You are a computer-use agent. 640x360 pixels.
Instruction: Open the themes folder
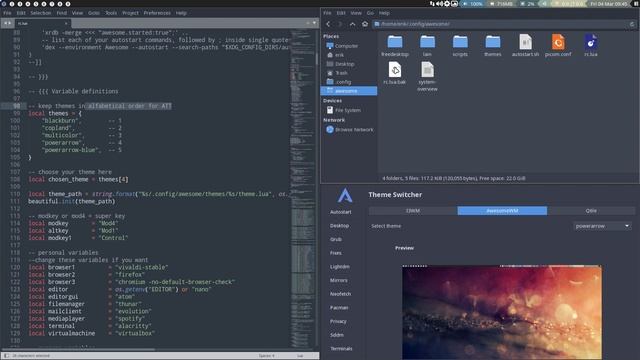pyautogui.click(x=493, y=45)
